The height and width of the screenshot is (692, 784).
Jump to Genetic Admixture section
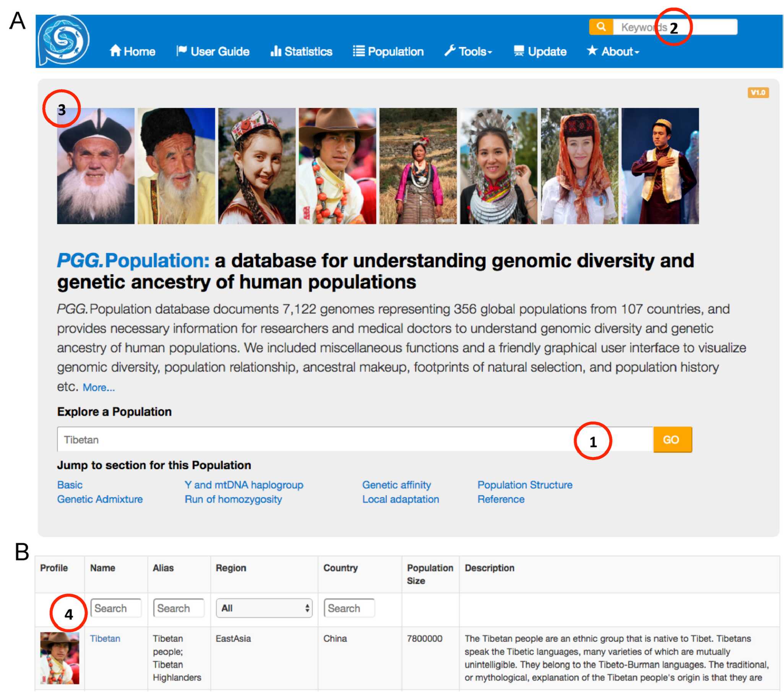tap(100, 499)
